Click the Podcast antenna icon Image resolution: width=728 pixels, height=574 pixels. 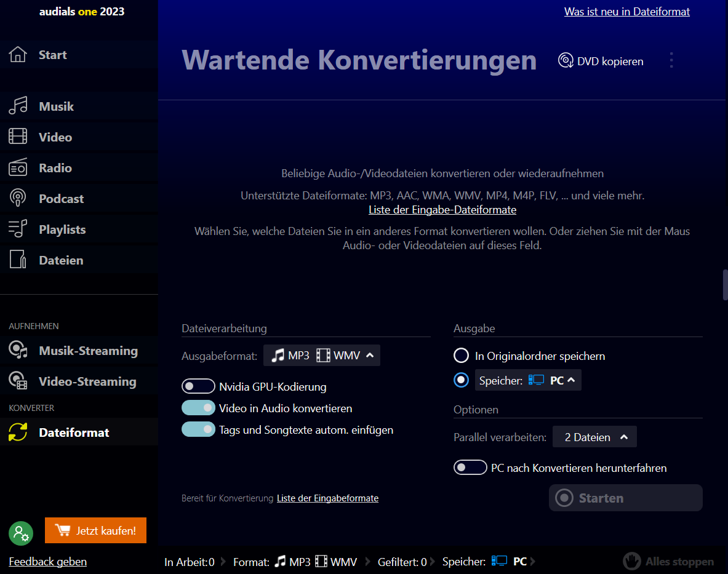coord(18,198)
